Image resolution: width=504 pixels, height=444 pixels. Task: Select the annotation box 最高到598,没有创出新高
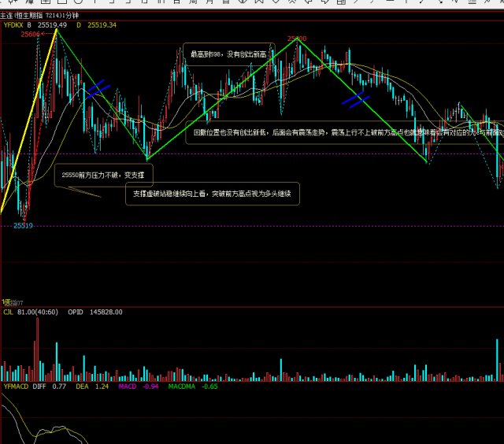coord(229,54)
